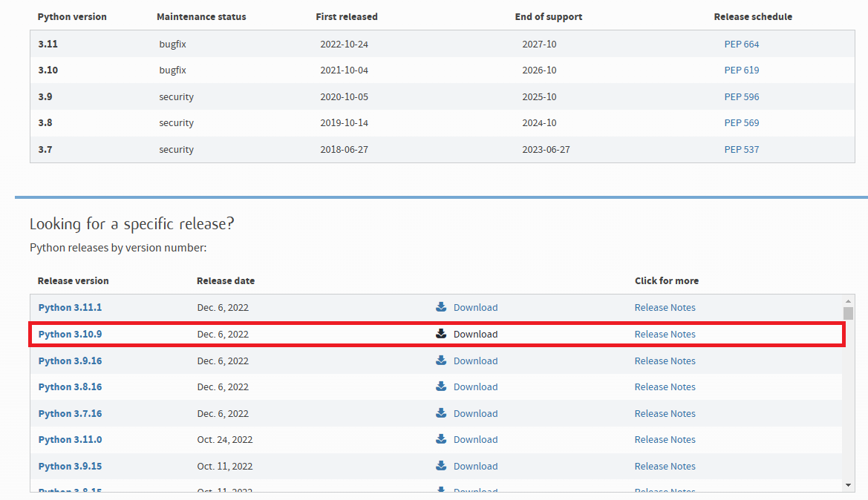View Release Notes for Python 3.8.16
The image size is (868, 500).
coord(665,386)
